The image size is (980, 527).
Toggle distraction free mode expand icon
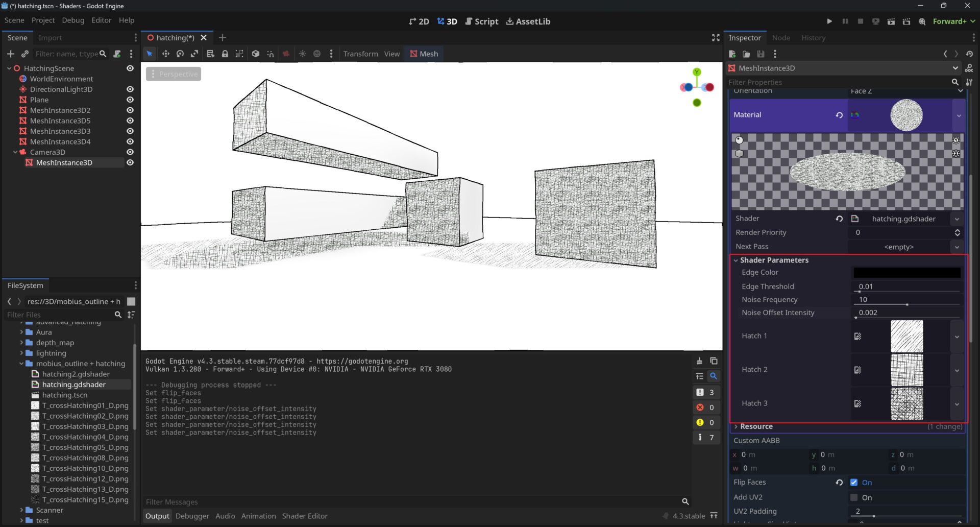716,37
